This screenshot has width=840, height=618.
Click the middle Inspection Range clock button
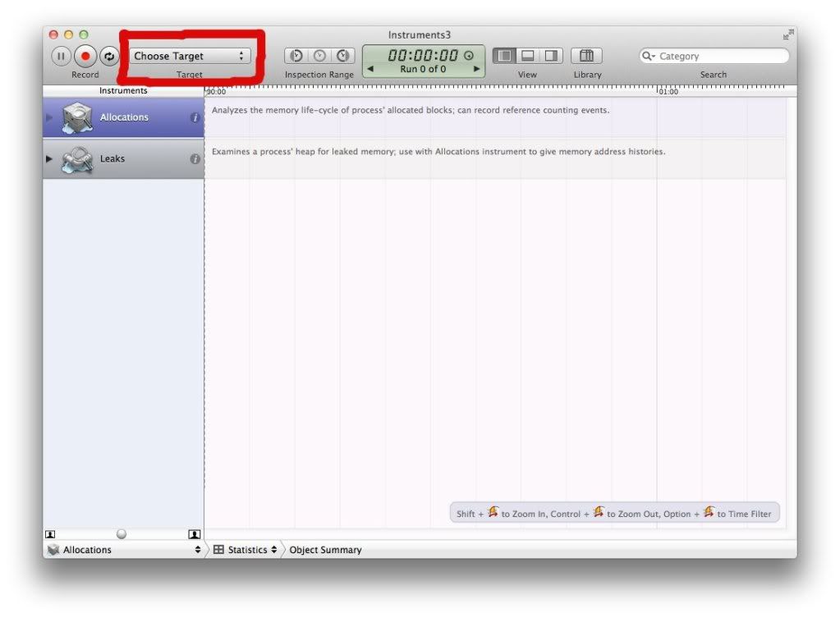[319, 56]
